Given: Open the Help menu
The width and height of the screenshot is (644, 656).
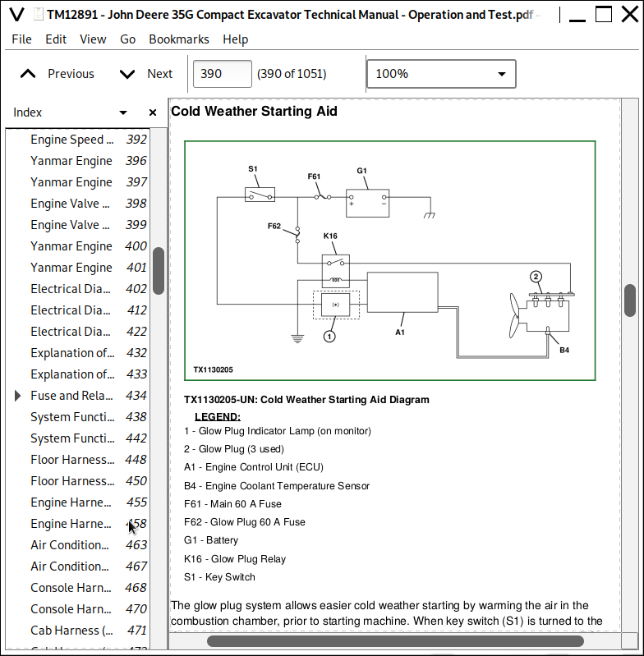Looking at the screenshot, I should click(x=235, y=39).
